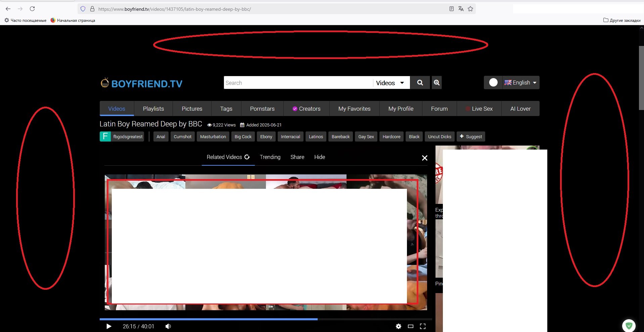Toggle the site light/dark theme switch
Image resolution: width=644 pixels, height=332 pixels.
point(493,82)
